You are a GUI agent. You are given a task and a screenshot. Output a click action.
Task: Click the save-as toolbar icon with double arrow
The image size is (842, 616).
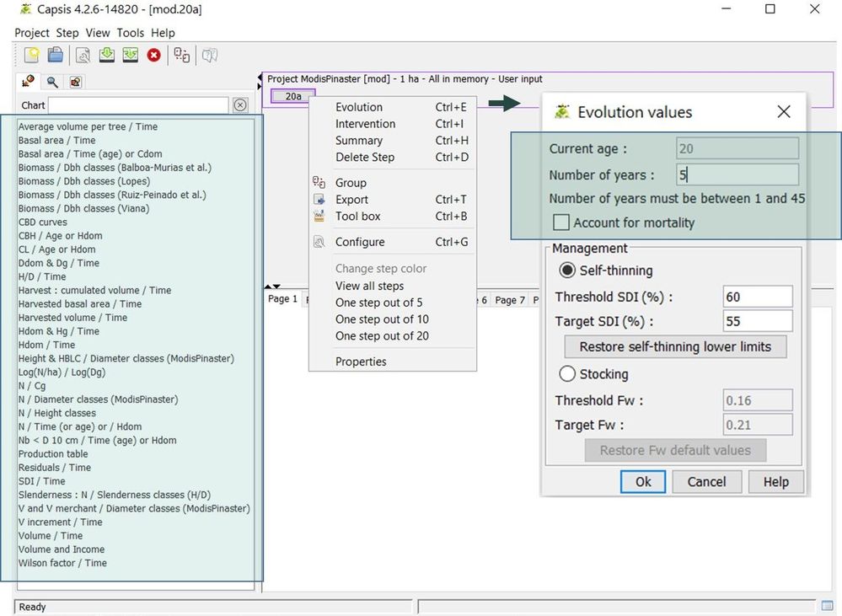(x=128, y=53)
